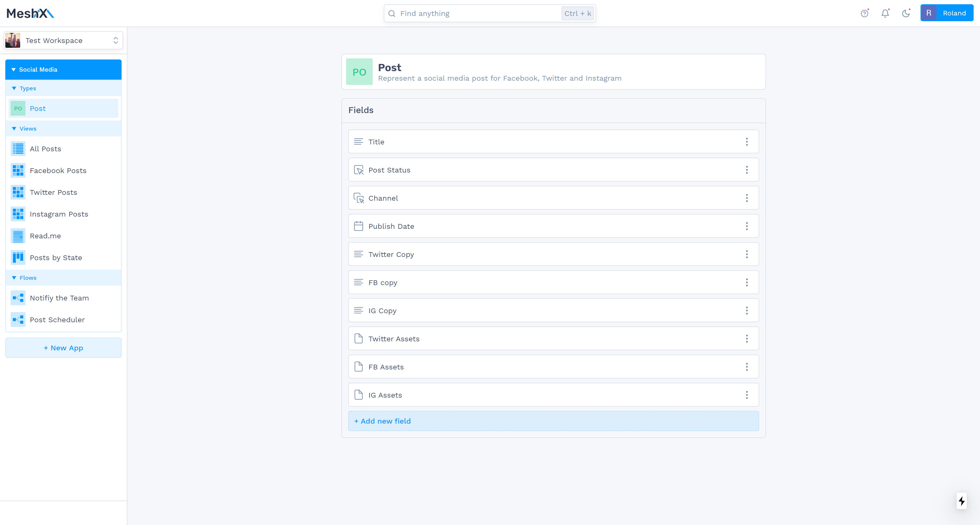Click the Post Scheduler flow icon
The height and width of the screenshot is (525, 980).
point(18,320)
